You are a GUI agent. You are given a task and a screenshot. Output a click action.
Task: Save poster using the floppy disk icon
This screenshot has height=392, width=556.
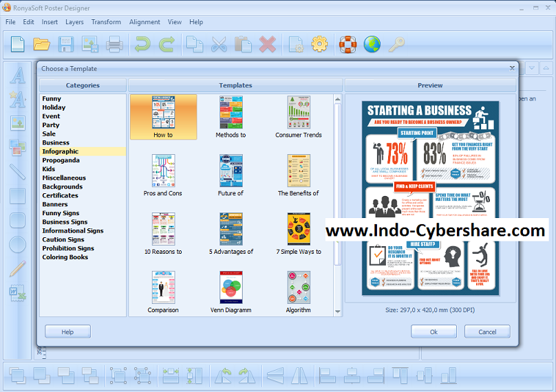(66, 44)
